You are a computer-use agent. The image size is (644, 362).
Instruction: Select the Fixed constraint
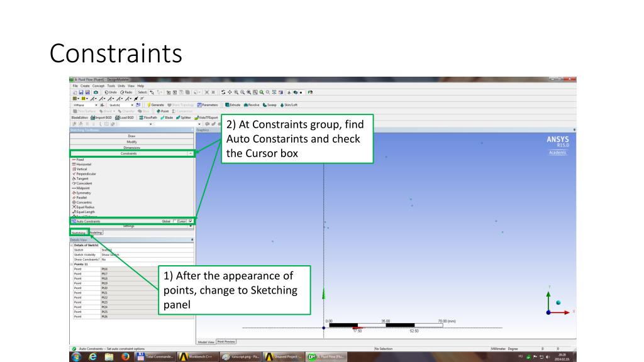78,160
